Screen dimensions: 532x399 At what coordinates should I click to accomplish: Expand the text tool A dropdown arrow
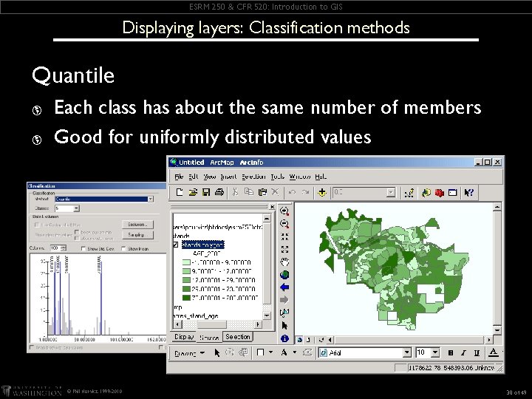(x=295, y=352)
